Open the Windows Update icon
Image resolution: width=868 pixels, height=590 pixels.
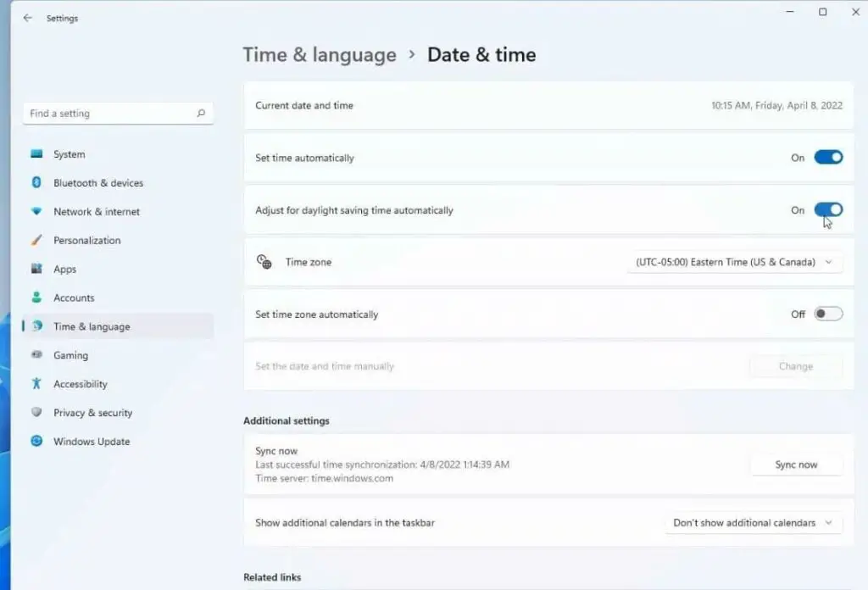click(36, 442)
